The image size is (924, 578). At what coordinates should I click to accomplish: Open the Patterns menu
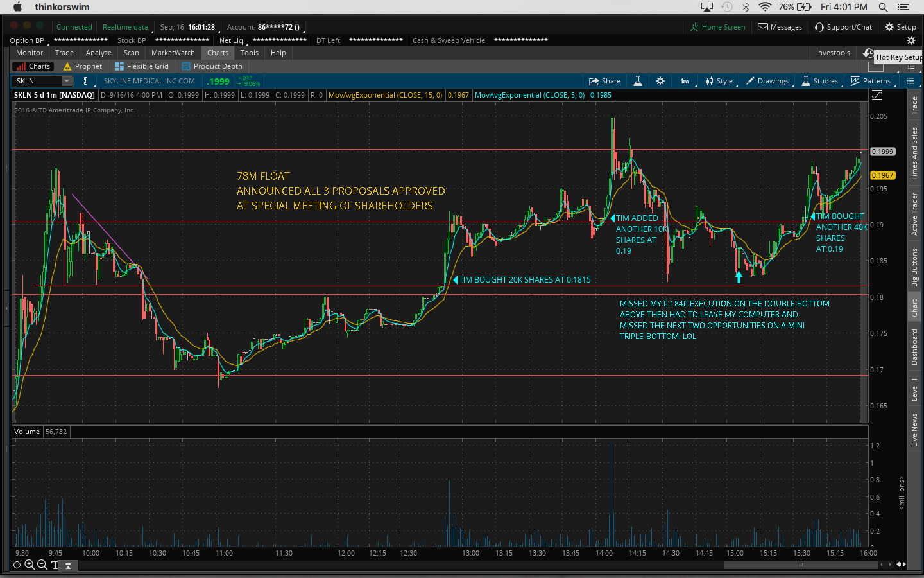coord(871,81)
